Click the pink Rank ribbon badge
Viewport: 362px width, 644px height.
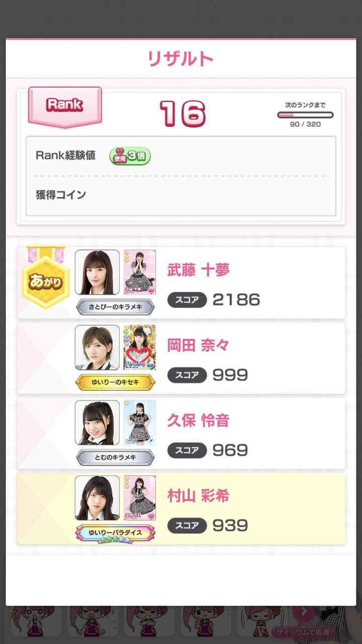(65, 107)
